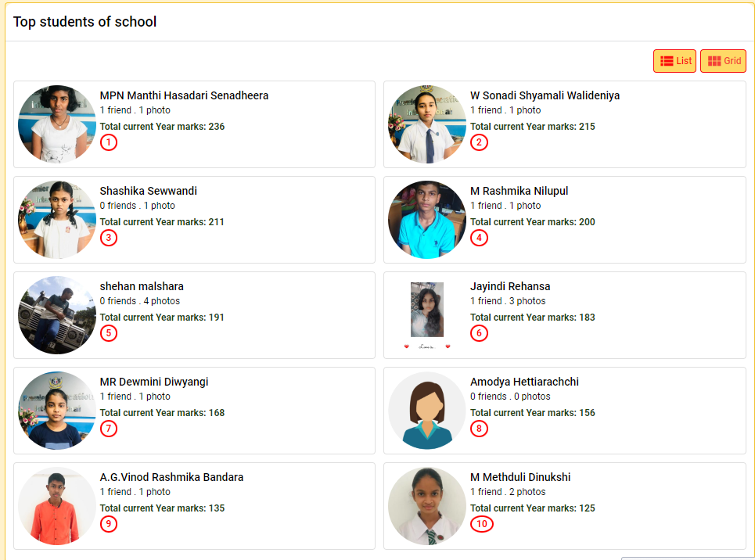755x560 pixels.
Task: Click M Rashmika Nilupul's name
Action: tap(519, 191)
